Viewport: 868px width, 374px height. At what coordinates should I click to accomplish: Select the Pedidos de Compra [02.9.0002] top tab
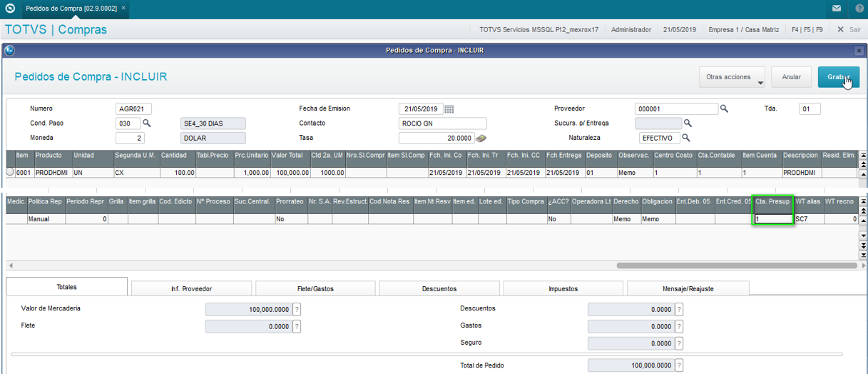tap(71, 9)
